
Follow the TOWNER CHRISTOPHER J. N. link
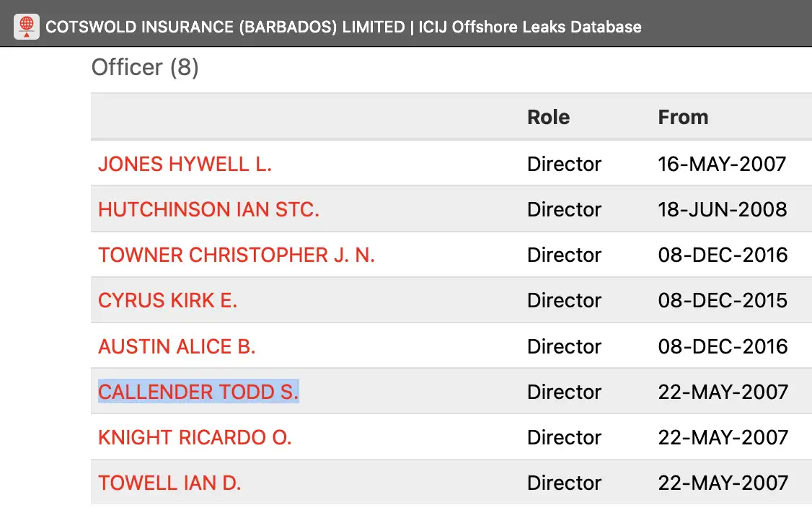point(237,255)
